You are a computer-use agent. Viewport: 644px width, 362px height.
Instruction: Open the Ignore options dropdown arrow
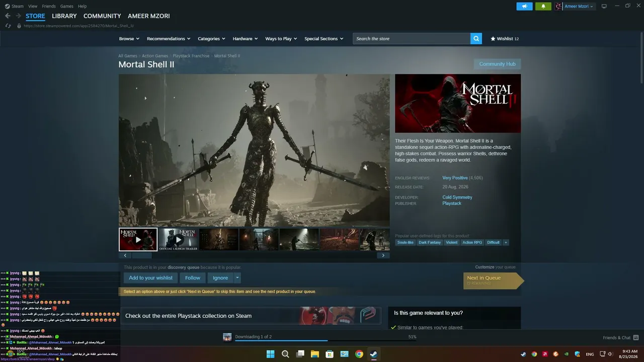pyautogui.click(x=237, y=278)
